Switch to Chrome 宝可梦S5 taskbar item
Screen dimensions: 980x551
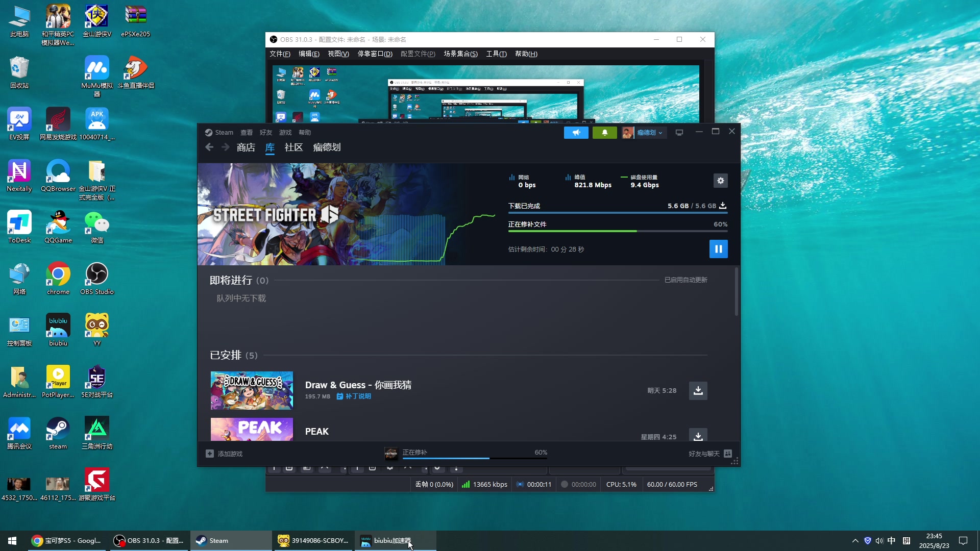click(66, 541)
